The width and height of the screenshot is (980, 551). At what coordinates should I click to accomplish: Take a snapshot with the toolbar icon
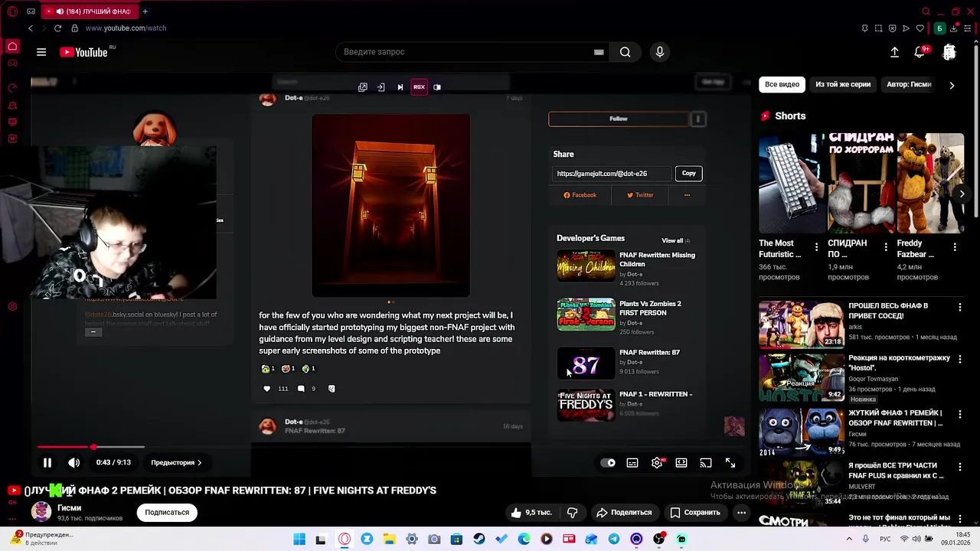pos(878,28)
